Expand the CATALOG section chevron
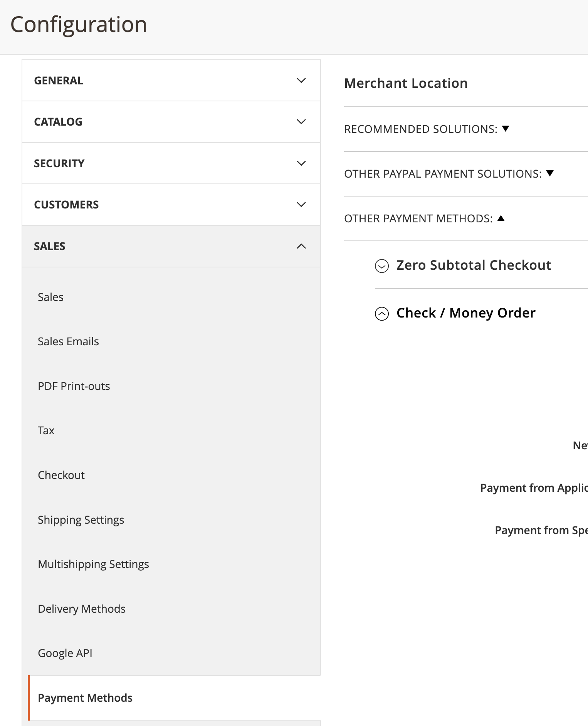Viewport: 588px width, 726px height. pos(301,122)
